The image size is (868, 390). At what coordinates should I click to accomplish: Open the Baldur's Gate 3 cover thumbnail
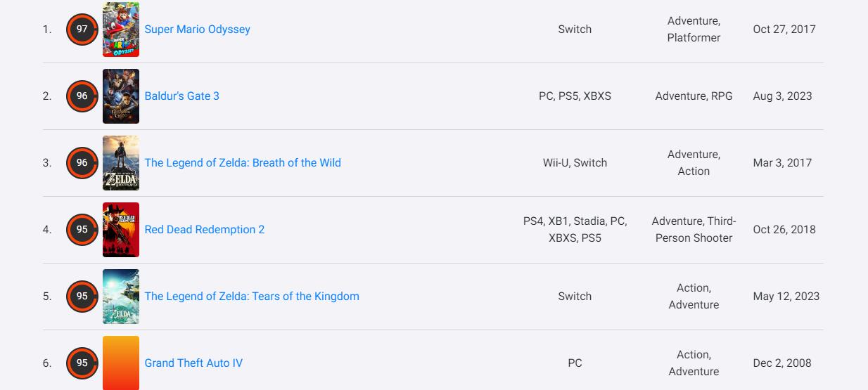tap(121, 96)
